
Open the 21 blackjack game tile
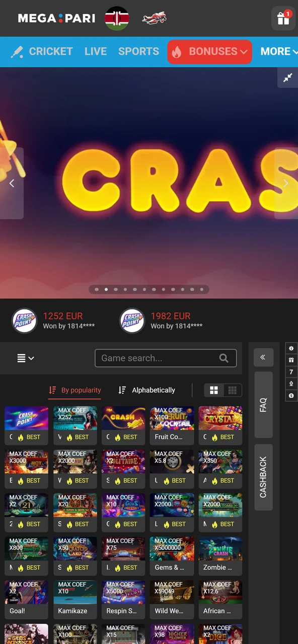coord(26,512)
